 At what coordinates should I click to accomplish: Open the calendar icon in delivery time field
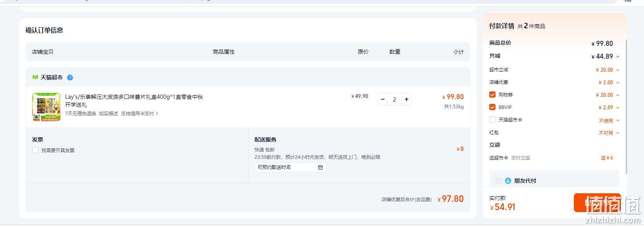(x=320, y=167)
